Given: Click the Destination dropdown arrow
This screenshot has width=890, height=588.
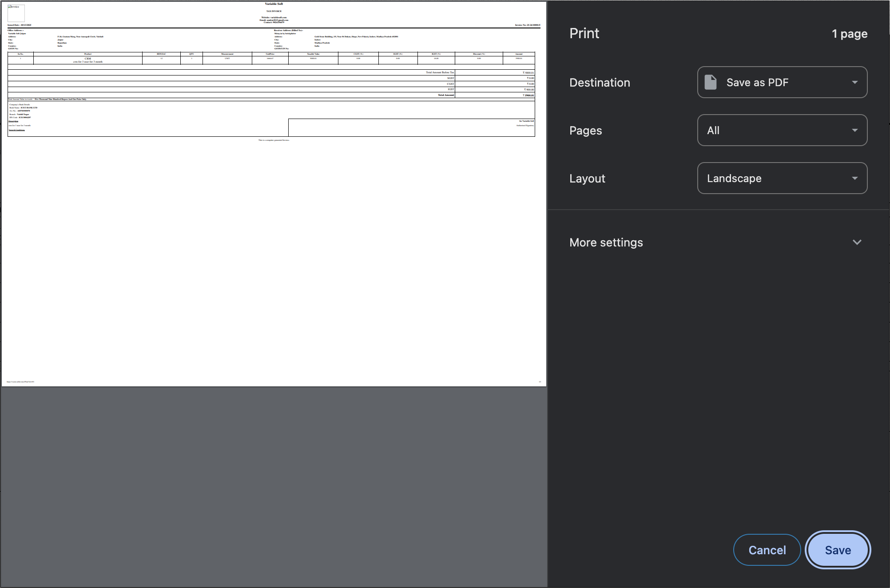Looking at the screenshot, I should point(854,82).
